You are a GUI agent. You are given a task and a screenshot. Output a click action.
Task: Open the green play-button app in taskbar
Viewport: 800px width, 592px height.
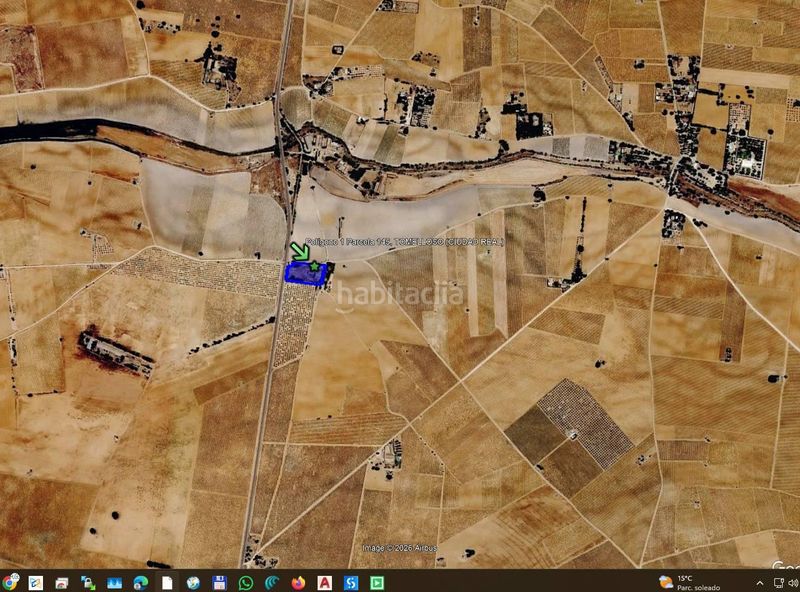pyautogui.click(x=377, y=582)
